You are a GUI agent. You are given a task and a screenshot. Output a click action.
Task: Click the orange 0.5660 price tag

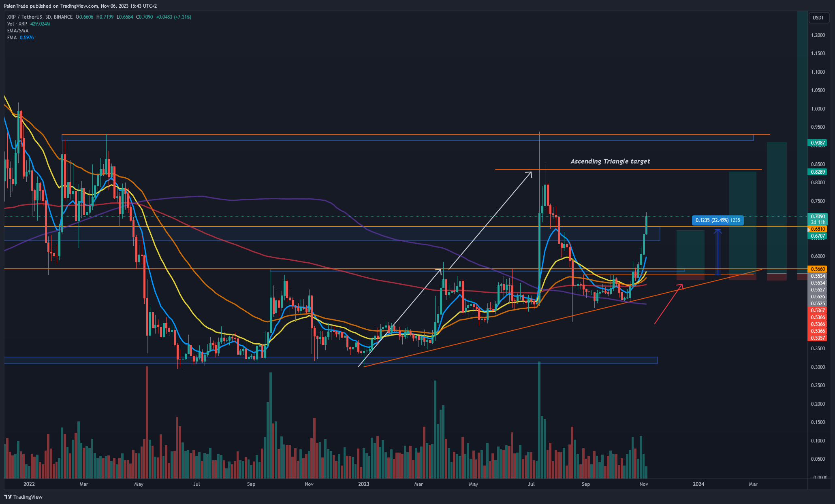(818, 269)
